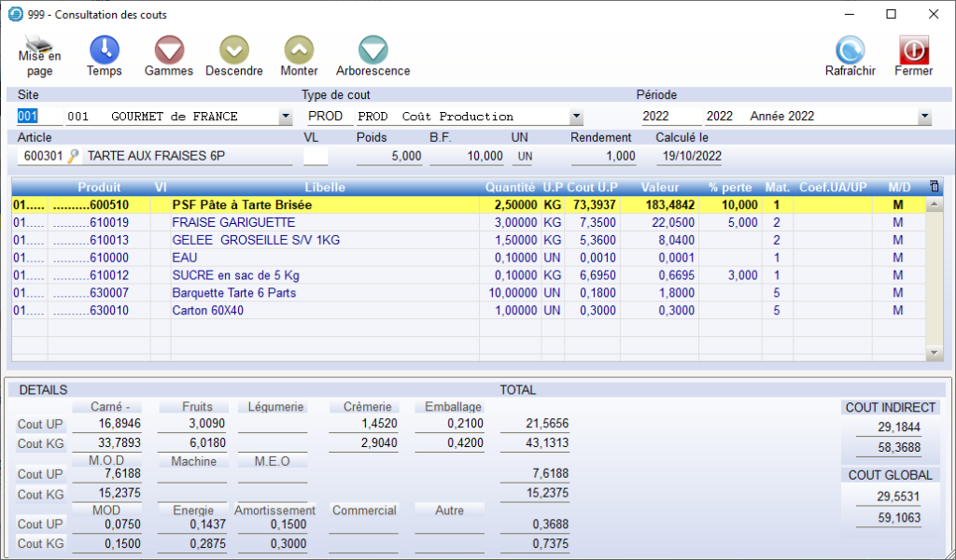Image resolution: width=956 pixels, height=560 pixels.
Task: Click the copy icon in the grid header corner
Action: (x=935, y=187)
